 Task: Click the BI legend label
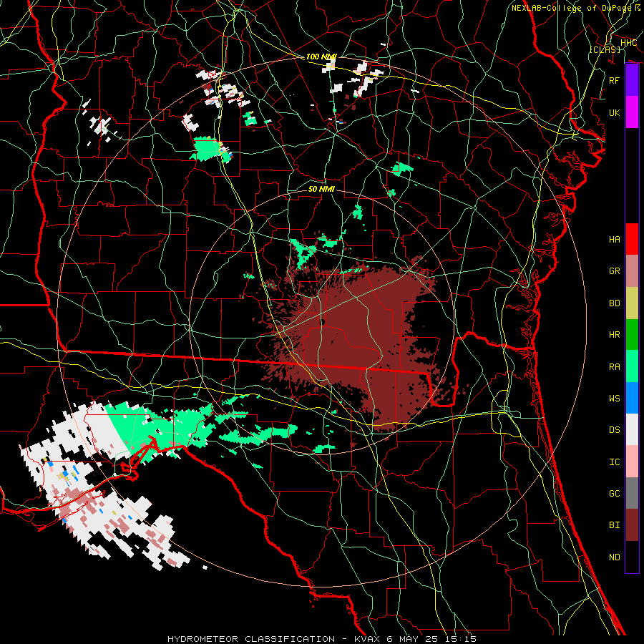pyautogui.click(x=614, y=525)
